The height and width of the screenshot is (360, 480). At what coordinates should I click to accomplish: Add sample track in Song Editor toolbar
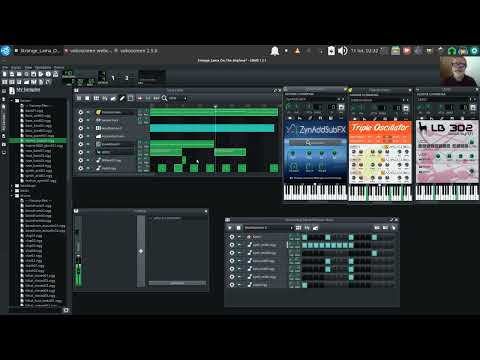point(105,98)
